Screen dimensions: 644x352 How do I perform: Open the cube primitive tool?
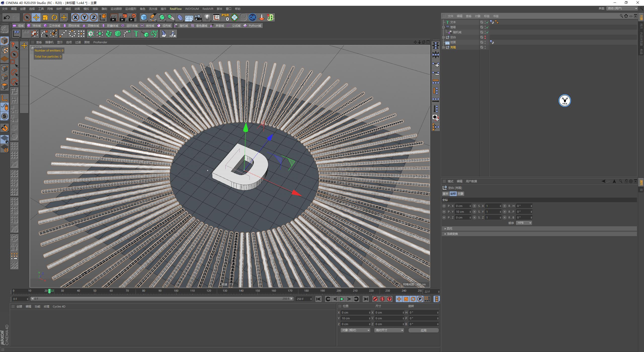[x=144, y=17]
